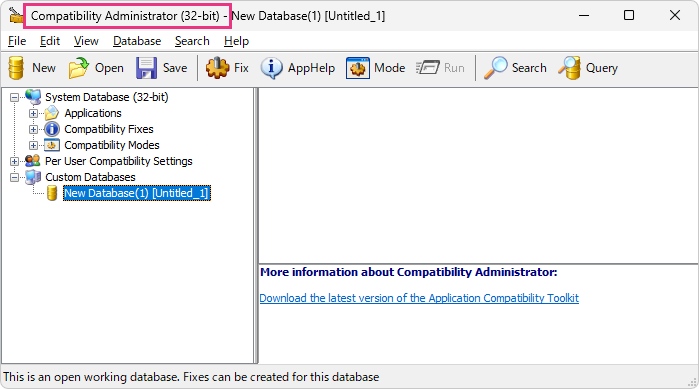Maximize the Compatibility Administrator window
699x389 pixels.
coord(629,16)
